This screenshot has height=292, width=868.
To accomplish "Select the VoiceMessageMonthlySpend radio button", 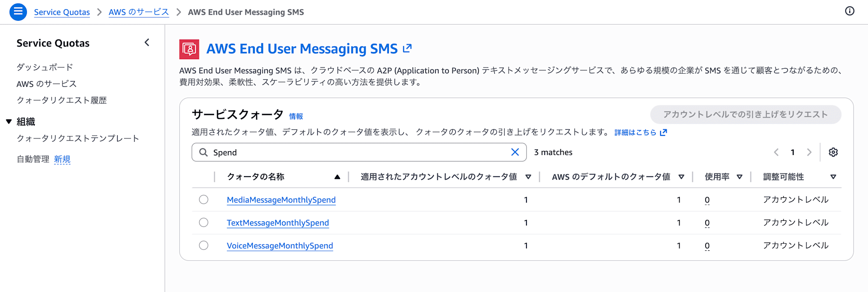I will pos(204,245).
